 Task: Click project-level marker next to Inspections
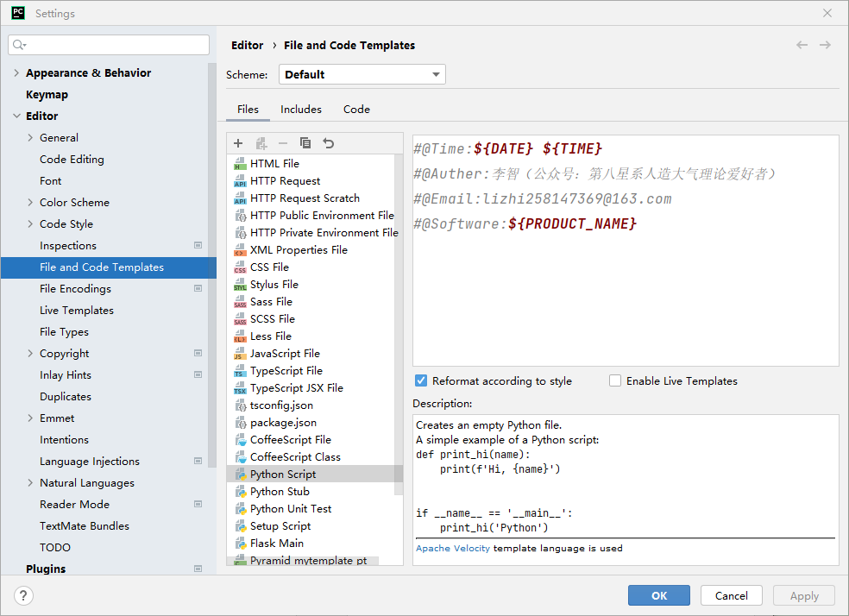[198, 245]
